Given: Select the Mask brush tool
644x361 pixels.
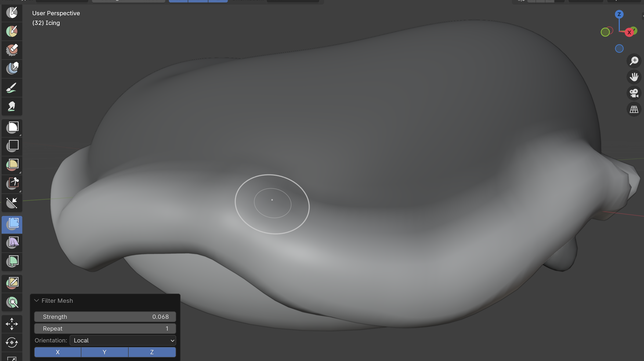Looking at the screenshot, I should pyautogui.click(x=12, y=13).
